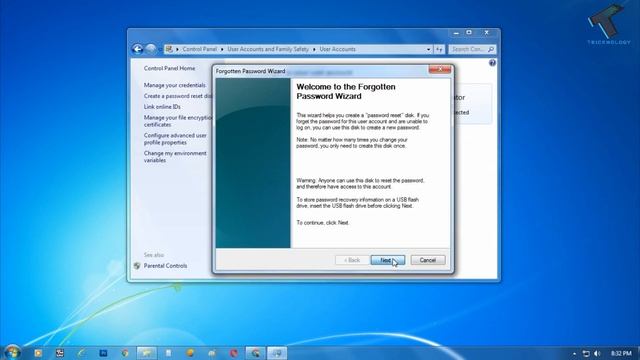
Task: Open the Windows Explorer folder taskbar button
Action: pyautogui.click(x=146, y=353)
